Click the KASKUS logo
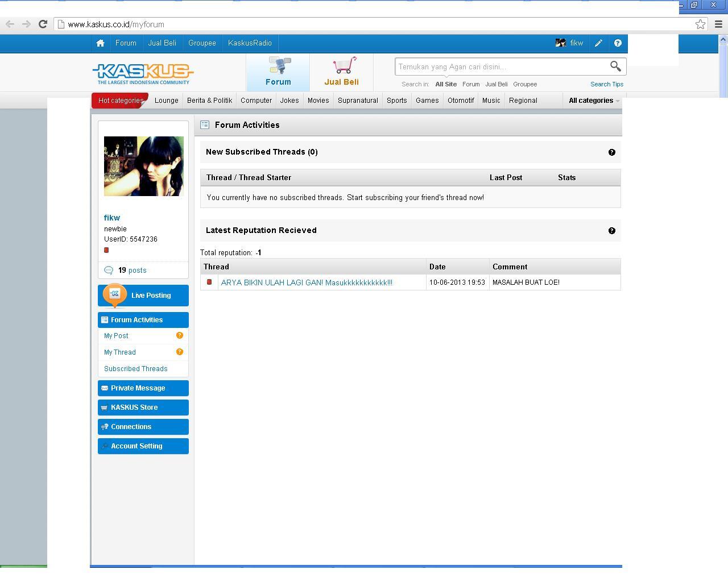Image resolution: width=728 pixels, height=582 pixels. click(143, 74)
